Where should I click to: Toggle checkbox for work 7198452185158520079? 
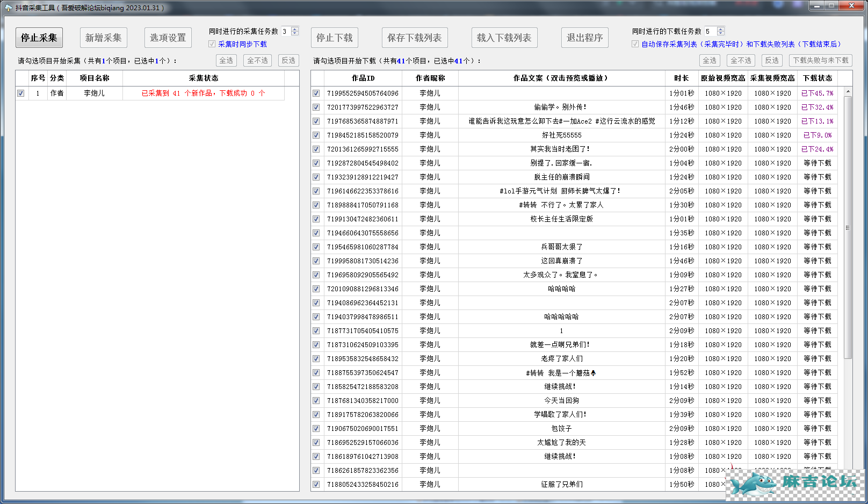[x=316, y=135]
